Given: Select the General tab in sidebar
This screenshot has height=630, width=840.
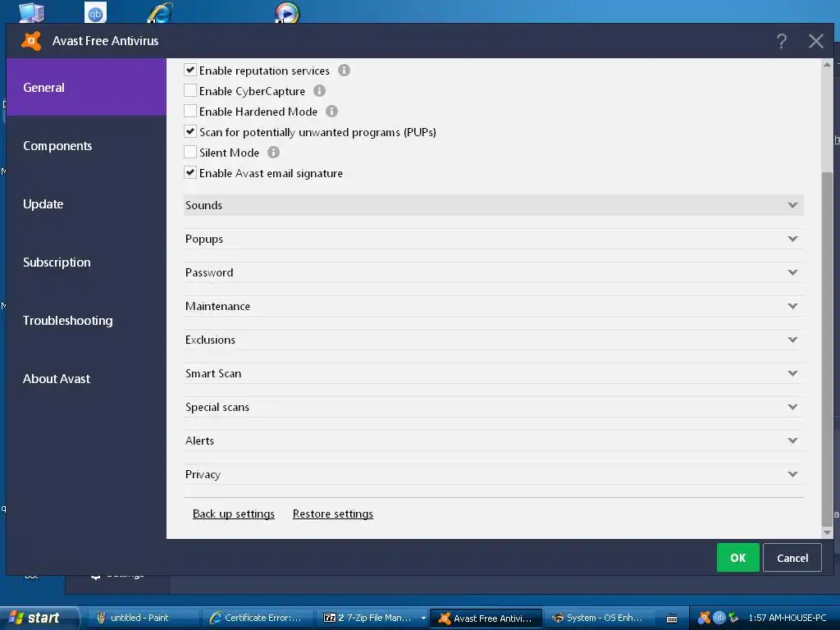Looking at the screenshot, I should [86, 87].
